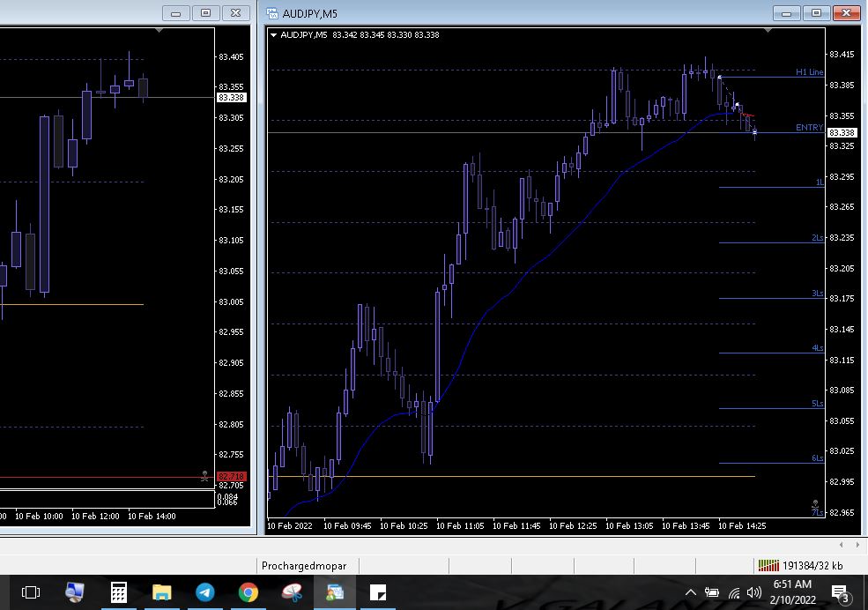Image resolution: width=868 pixels, height=610 pixels.
Task: Open the notification center icon
Action: [840, 593]
